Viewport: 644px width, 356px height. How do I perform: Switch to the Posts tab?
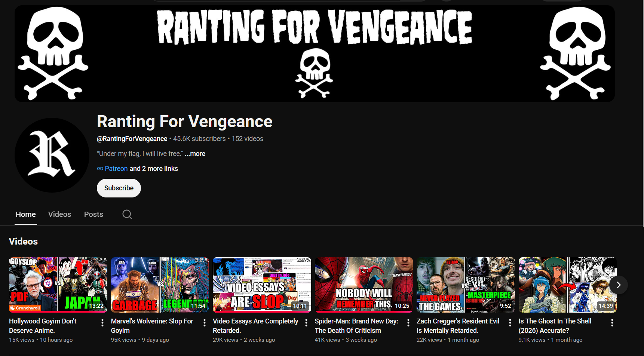[x=93, y=214]
